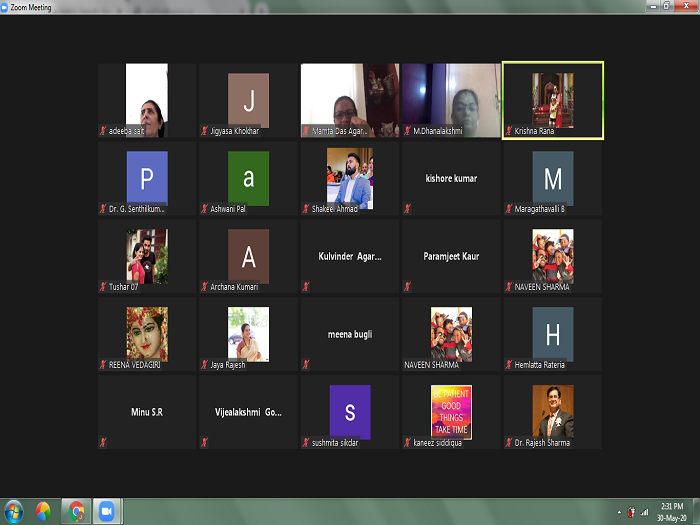Select REENA VEDAGIRI's profile picture
The height and width of the screenshot is (525, 700).
tap(147, 334)
